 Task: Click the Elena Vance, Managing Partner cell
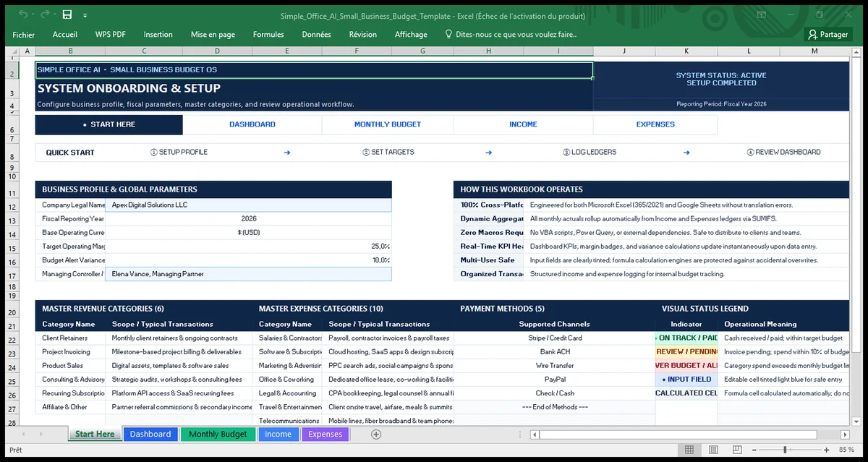[248, 274]
